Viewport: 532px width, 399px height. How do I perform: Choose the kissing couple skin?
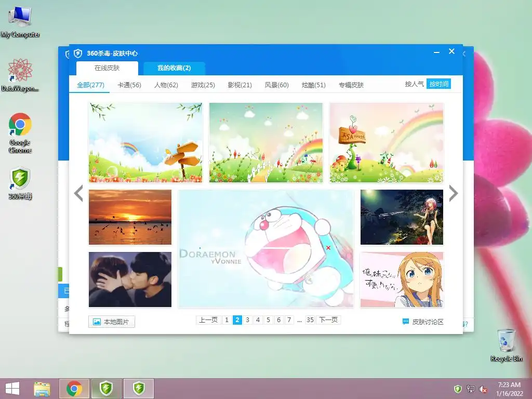tap(130, 280)
